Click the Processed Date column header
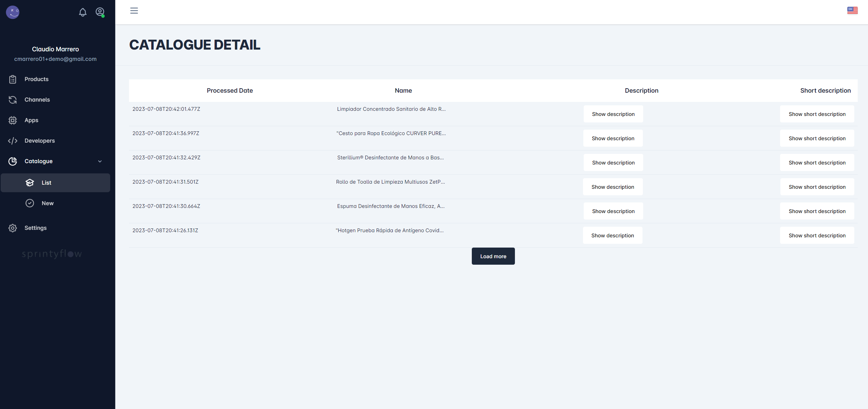Image resolution: width=868 pixels, height=409 pixels. point(230,91)
